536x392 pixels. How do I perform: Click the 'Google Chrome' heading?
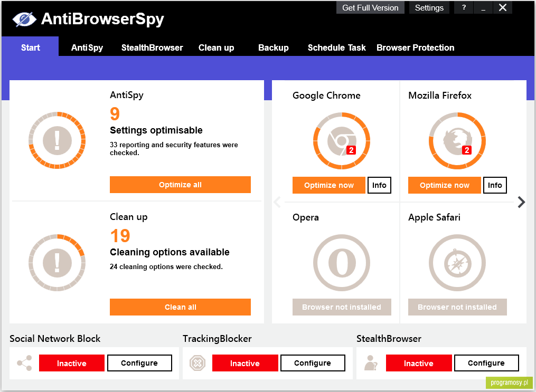[326, 95]
